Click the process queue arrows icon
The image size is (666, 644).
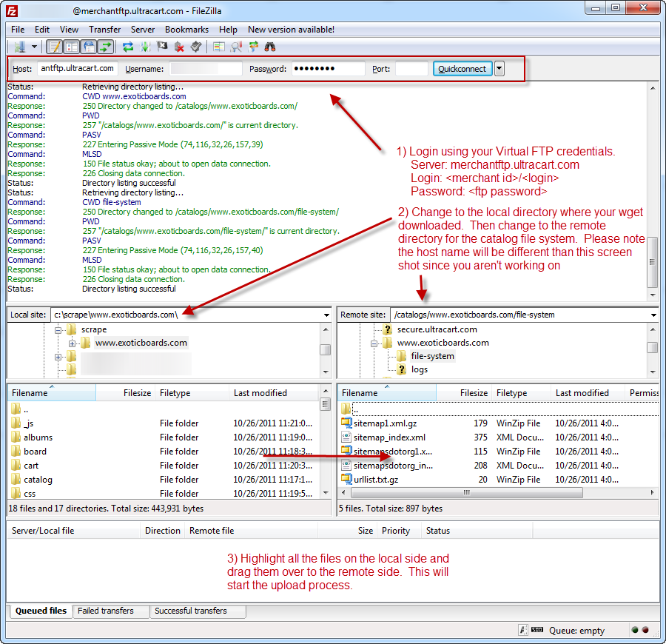tap(145, 47)
